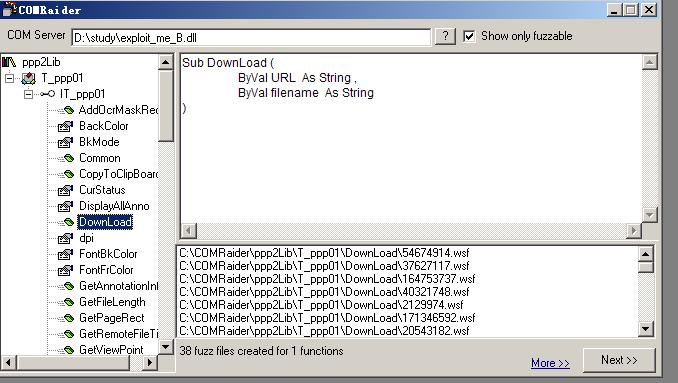
Task: Select T_ppp01 in the tree
Action: tap(62, 78)
